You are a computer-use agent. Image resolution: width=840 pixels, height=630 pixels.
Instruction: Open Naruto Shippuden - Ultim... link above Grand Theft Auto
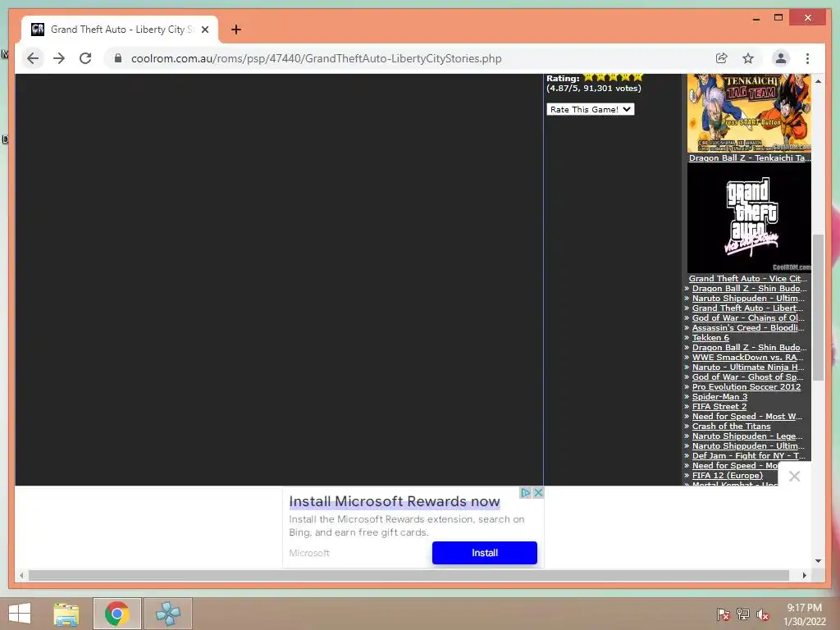pyautogui.click(x=748, y=299)
